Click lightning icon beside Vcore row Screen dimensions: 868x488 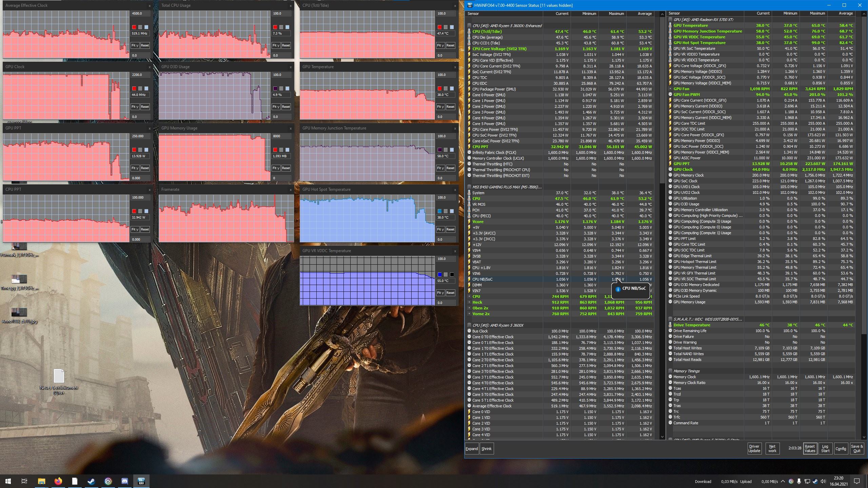[469, 222]
